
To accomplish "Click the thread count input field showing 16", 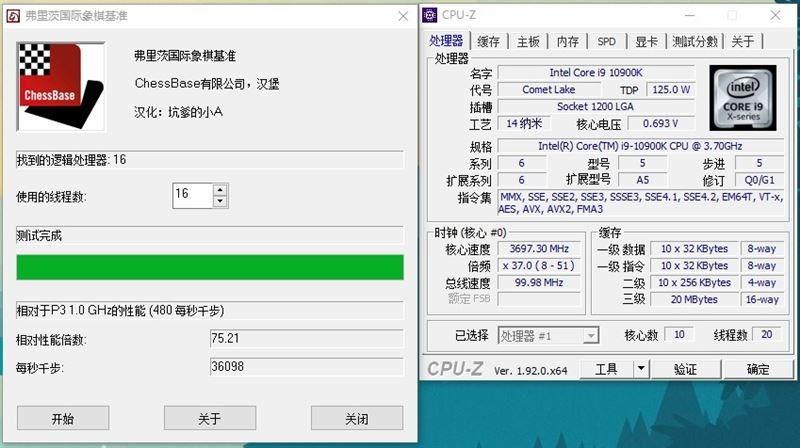I will [192, 195].
